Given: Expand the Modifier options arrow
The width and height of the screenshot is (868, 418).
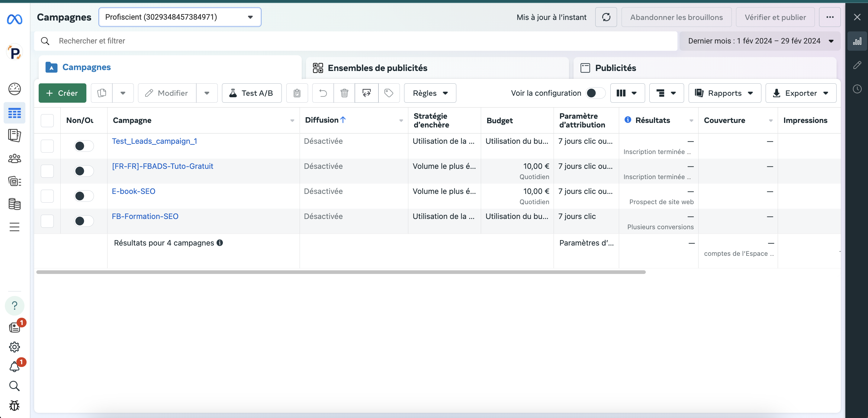Looking at the screenshot, I should coord(207,93).
